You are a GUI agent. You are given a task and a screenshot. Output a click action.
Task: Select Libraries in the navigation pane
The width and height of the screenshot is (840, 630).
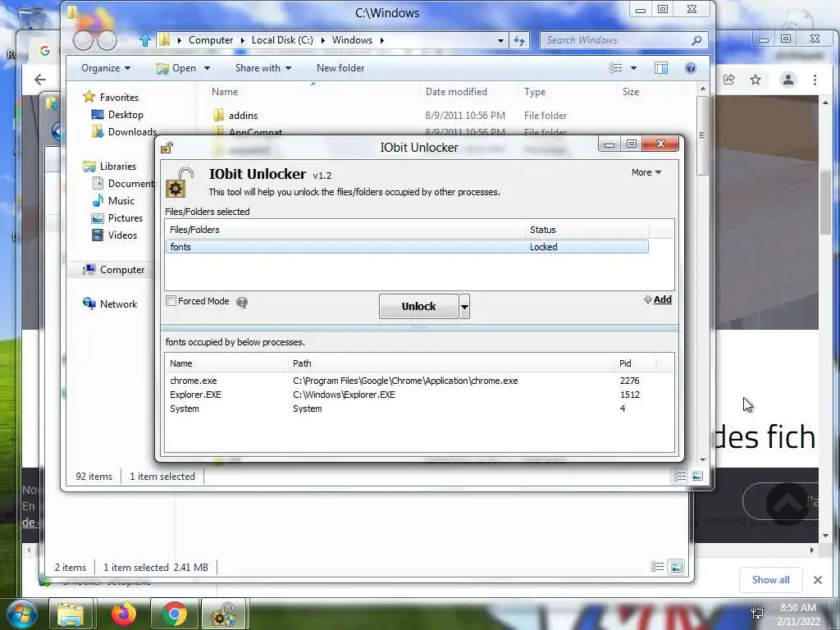point(118,166)
